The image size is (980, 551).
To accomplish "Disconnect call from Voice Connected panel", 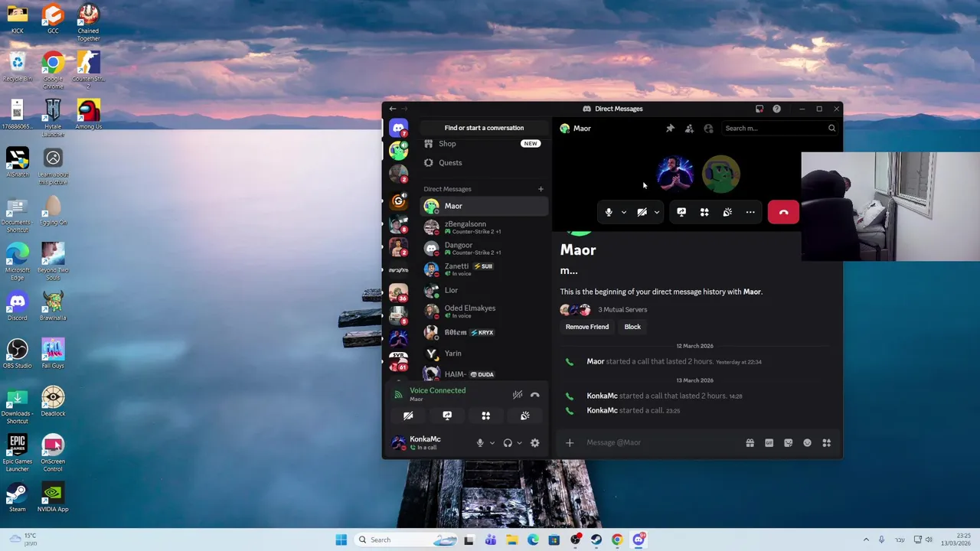I will pos(534,395).
